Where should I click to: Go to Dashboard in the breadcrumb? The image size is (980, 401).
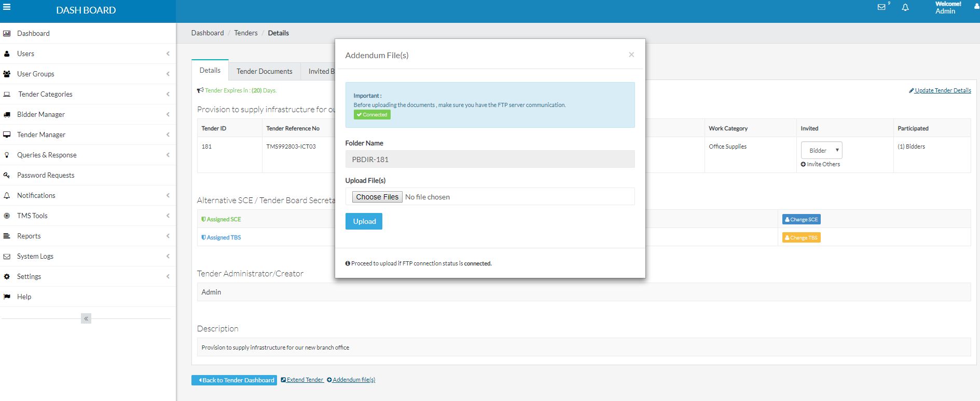click(x=208, y=33)
